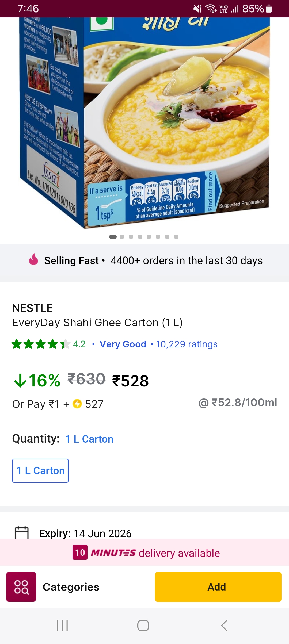Open the 10,229 ratings link
The height and width of the screenshot is (644, 289).
coord(187,344)
